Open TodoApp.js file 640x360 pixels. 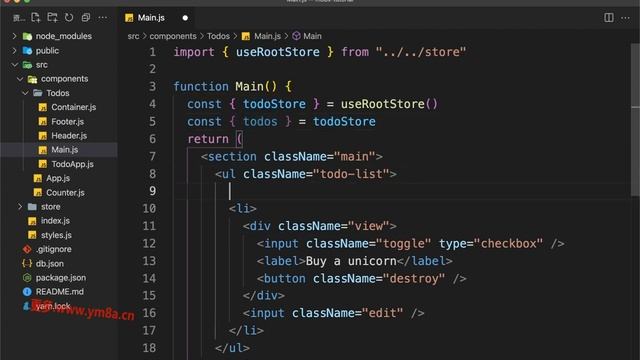click(72, 164)
